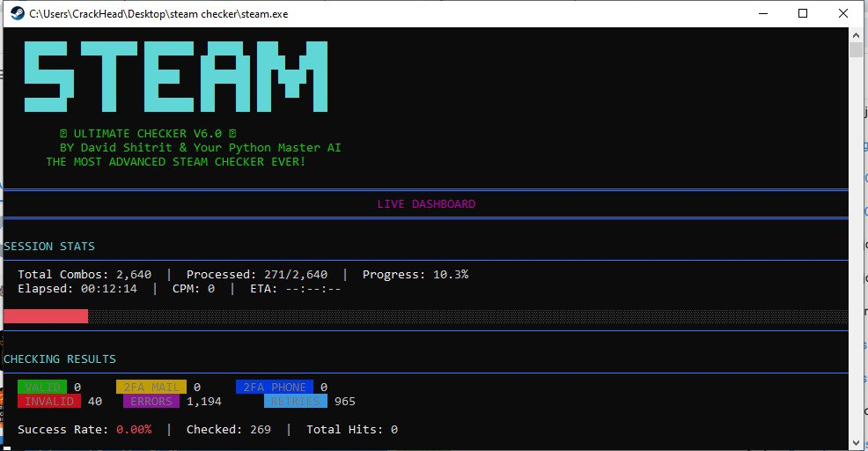The width and height of the screenshot is (868, 451).
Task: Click the Progress: 10.3% value
Action: 416,274
